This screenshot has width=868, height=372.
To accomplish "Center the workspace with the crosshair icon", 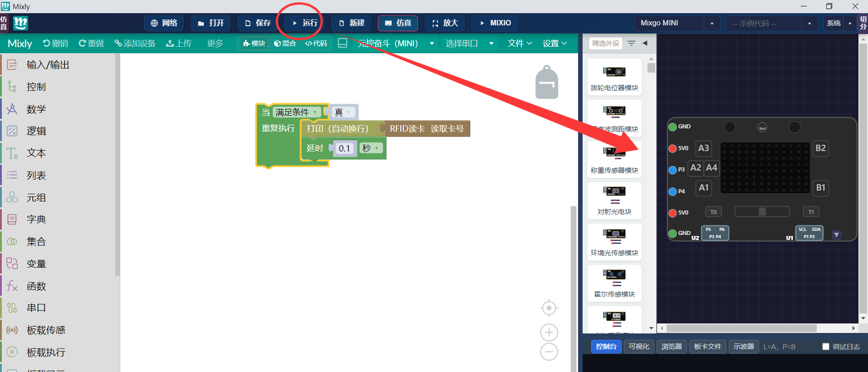I will pyautogui.click(x=549, y=308).
